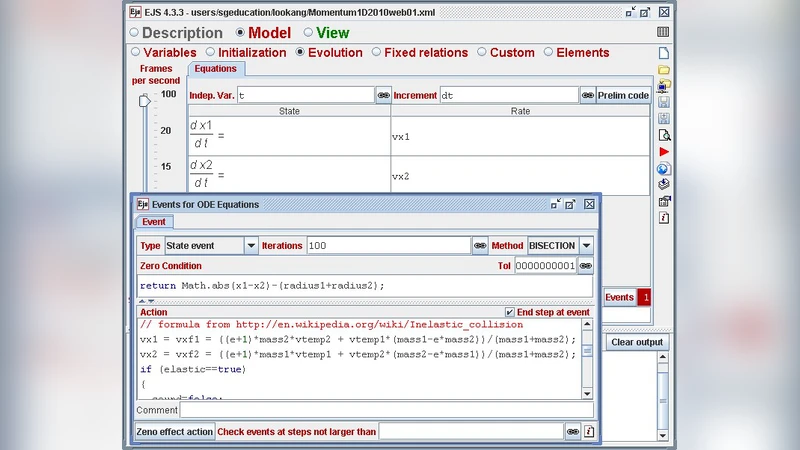The height and width of the screenshot is (450, 800).
Task: Click the Clear output button
Action: [x=637, y=342]
